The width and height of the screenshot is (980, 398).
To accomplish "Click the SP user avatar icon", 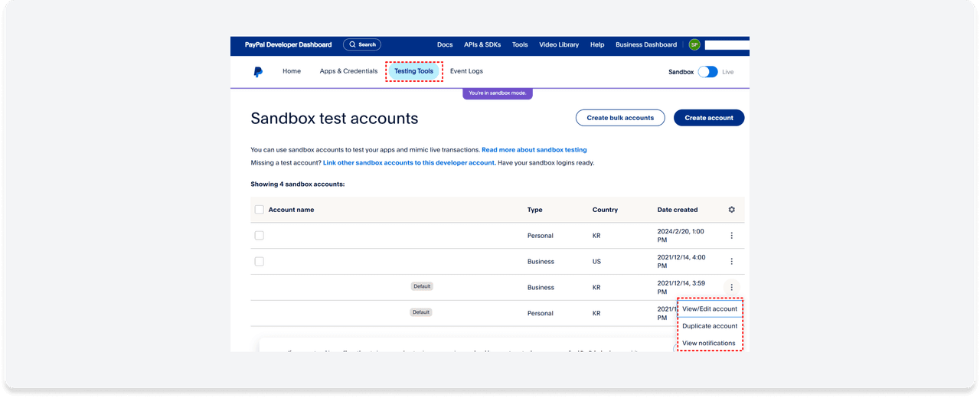I will point(694,45).
